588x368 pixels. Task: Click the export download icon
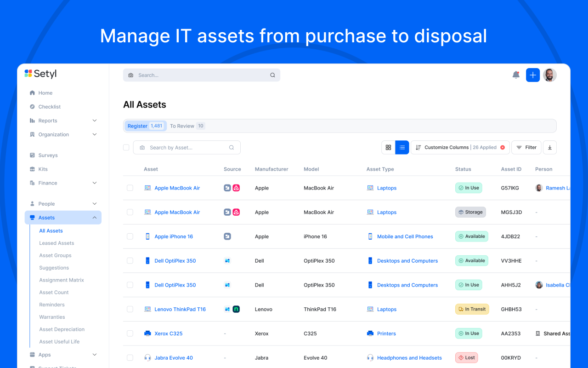549,147
